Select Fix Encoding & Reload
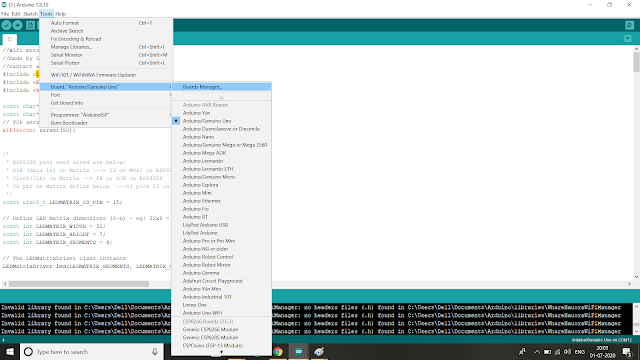 click(106, 39)
